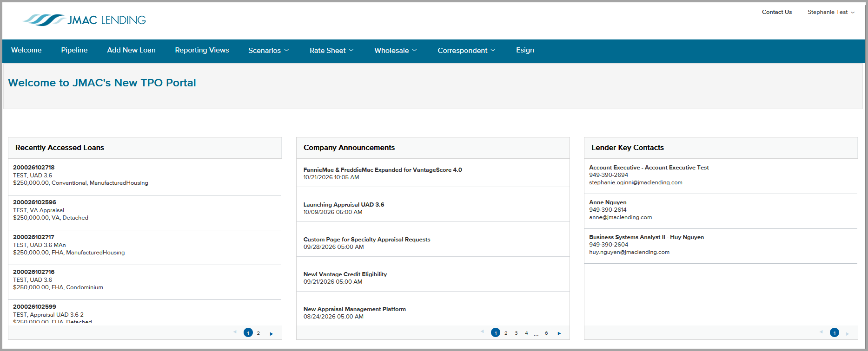Go to next page of Company Announcements
This screenshot has width=868, height=351.
pos(559,333)
